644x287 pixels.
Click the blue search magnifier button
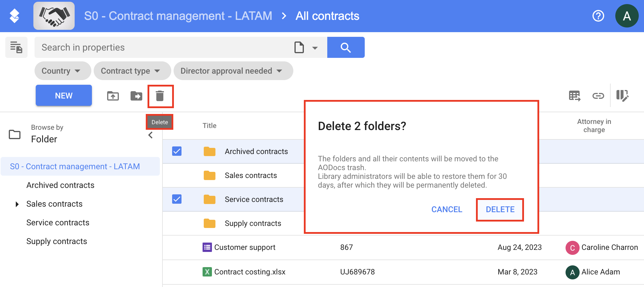tap(346, 47)
